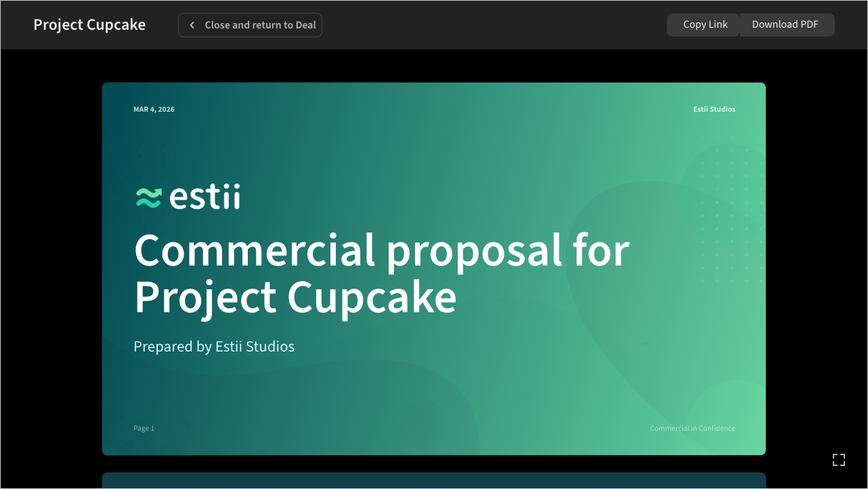
Task: Click the 'Project Cupcake' line of slide headline
Action: click(x=295, y=298)
